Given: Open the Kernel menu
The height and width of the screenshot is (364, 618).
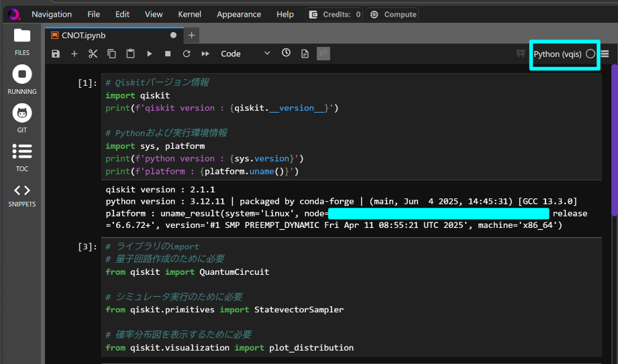Looking at the screenshot, I should coord(189,14).
